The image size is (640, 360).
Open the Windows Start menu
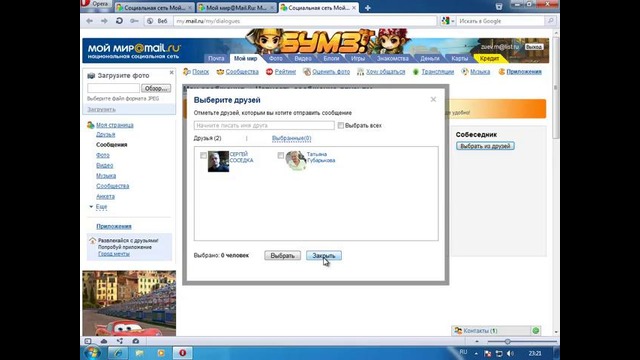93,353
